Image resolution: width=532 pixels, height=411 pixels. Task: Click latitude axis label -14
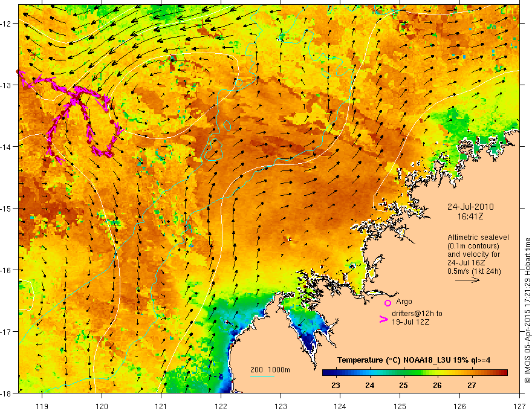point(6,147)
